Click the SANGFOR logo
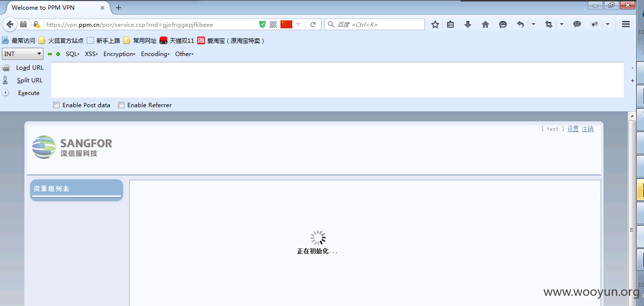Viewport: 644px width, 306px height. [72, 147]
